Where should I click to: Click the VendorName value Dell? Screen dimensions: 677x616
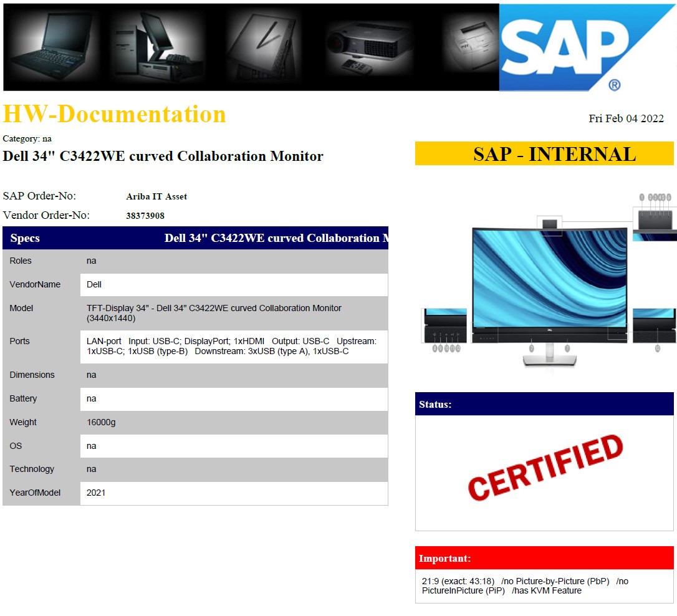[x=94, y=284]
